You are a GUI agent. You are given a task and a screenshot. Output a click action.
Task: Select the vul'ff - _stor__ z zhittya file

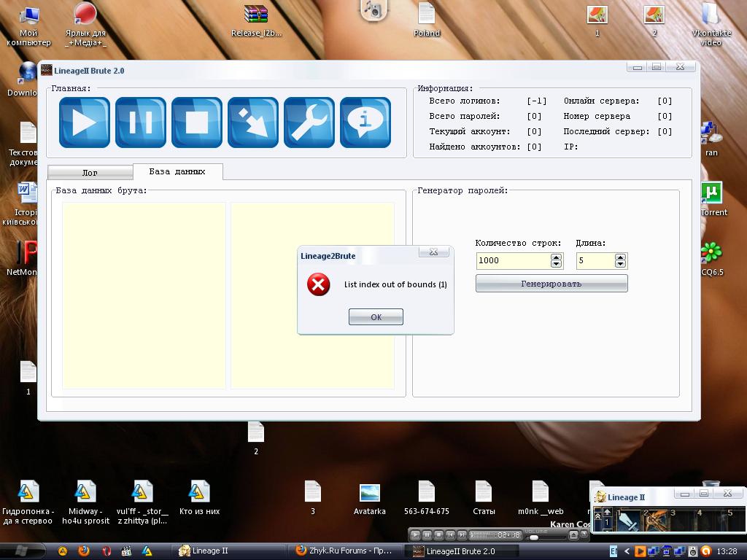(x=142, y=502)
